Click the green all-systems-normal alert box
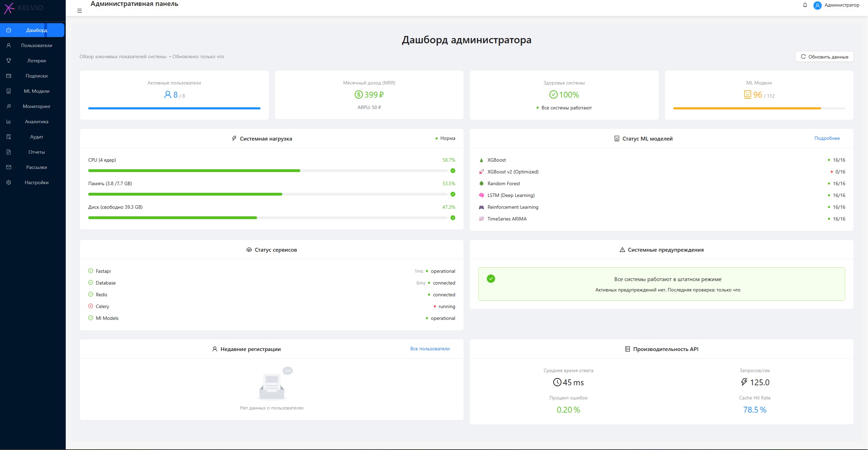Viewport: 868px width, 450px height. [661, 284]
